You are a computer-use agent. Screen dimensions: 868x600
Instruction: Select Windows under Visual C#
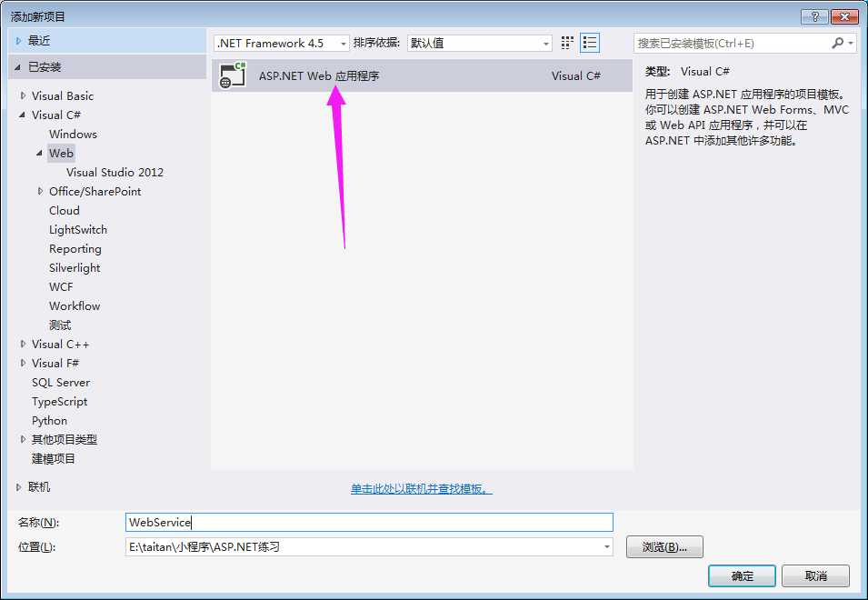[73, 134]
